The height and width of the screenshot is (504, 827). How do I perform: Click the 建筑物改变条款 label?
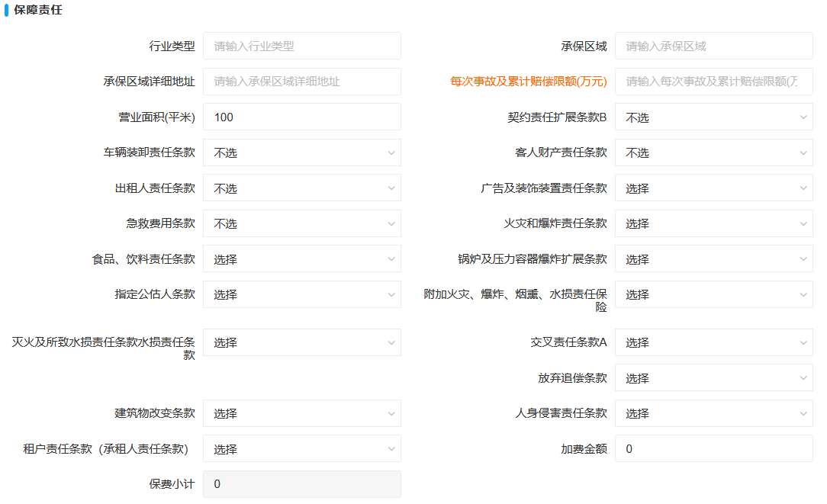[x=155, y=413]
